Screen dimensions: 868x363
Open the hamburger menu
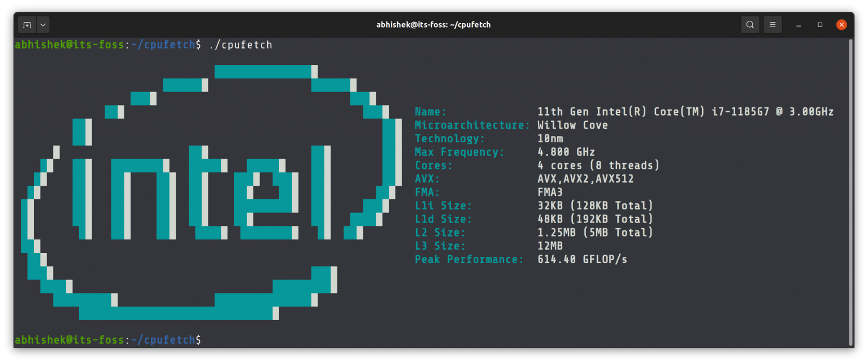tap(772, 24)
